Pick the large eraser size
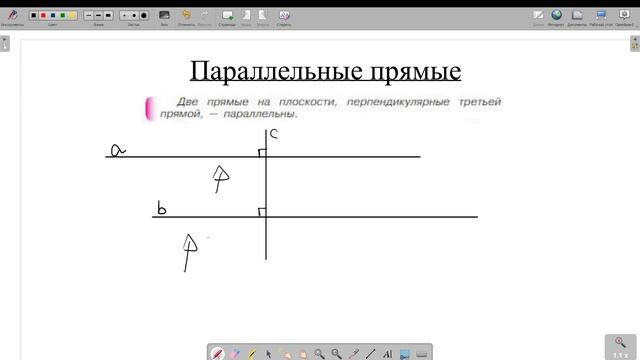This screenshot has width=640, height=360. [144, 16]
